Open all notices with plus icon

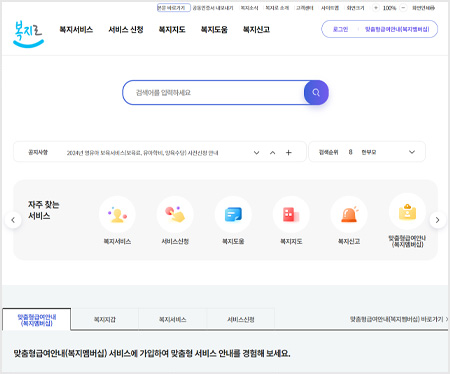pos(289,152)
